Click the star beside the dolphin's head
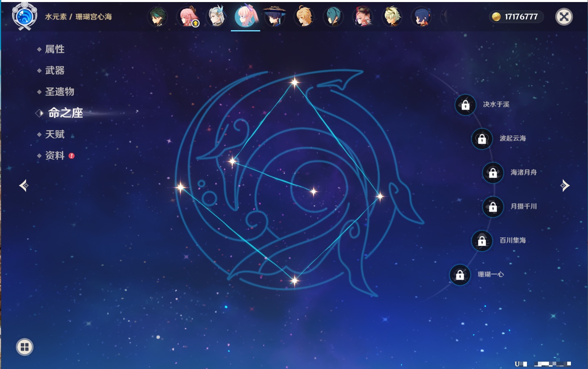The width and height of the screenshot is (588, 369). 233,161
